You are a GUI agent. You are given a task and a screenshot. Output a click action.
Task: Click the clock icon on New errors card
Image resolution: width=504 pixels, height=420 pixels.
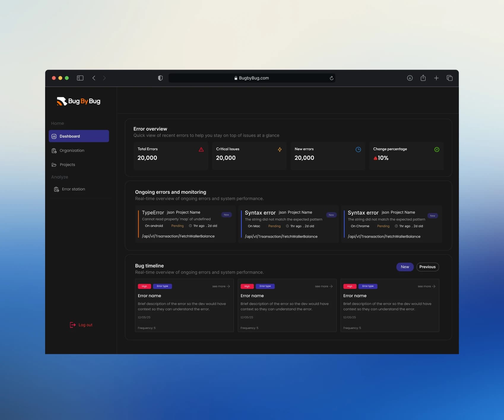358,149
